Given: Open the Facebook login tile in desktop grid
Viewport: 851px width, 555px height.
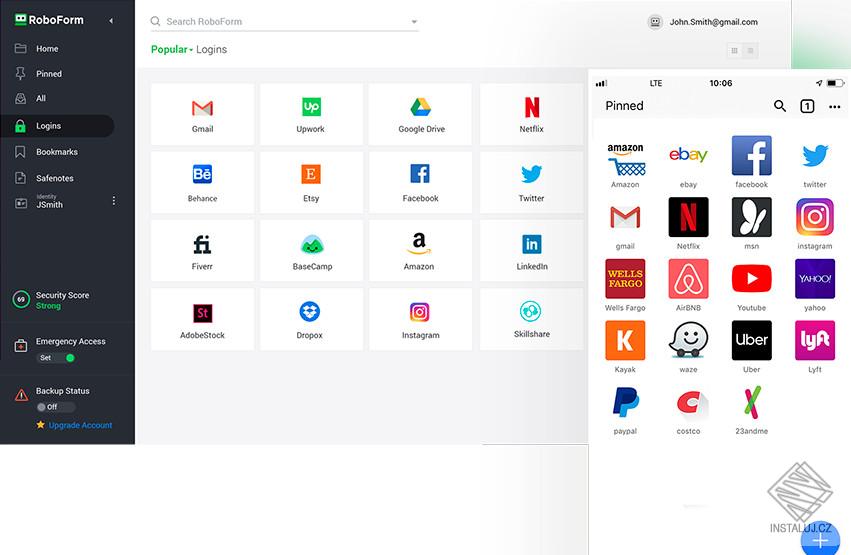Looking at the screenshot, I should click(x=421, y=182).
